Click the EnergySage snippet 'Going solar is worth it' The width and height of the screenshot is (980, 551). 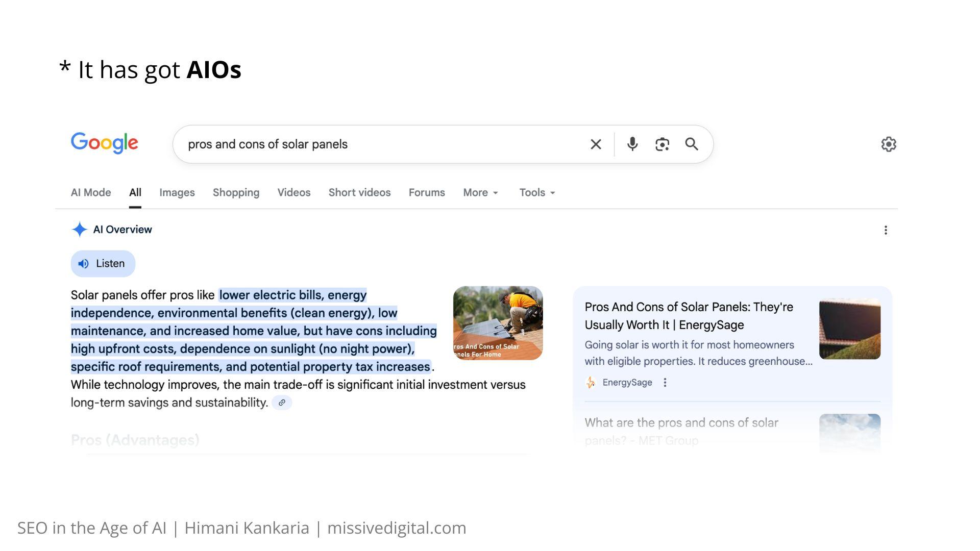click(x=698, y=353)
